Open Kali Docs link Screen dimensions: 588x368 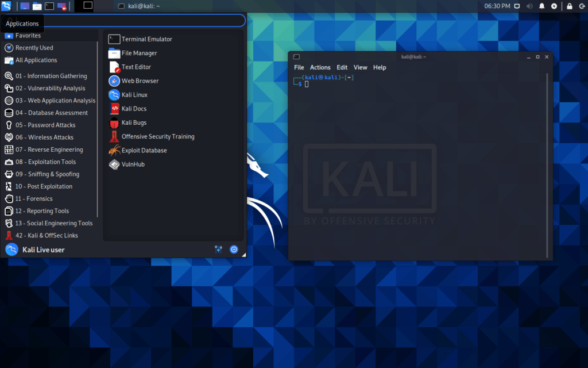(x=134, y=109)
